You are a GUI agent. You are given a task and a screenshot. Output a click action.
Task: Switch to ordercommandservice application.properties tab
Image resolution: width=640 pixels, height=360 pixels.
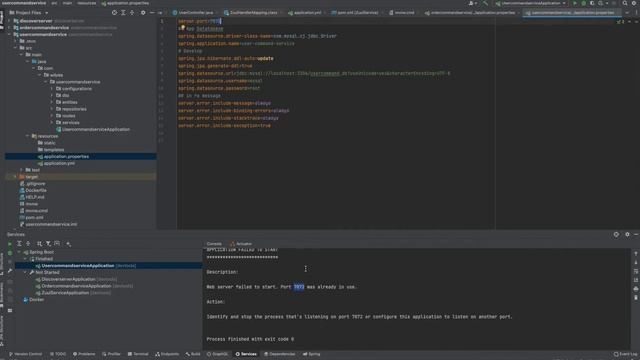point(471,13)
